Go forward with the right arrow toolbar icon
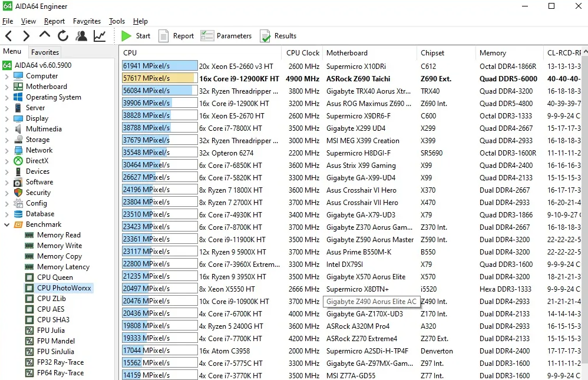 [26, 36]
